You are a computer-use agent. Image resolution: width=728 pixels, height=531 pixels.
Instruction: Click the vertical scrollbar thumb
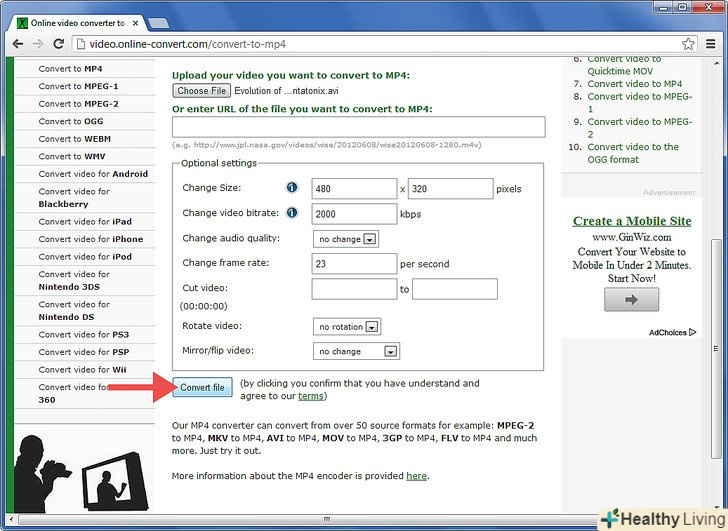[715, 348]
